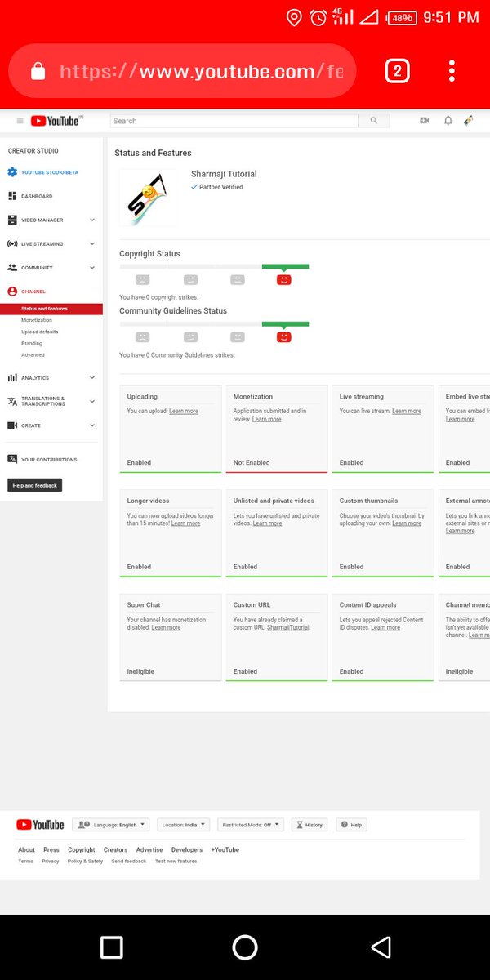Click the Copyright footer link
Image resolution: width=490 pixels, height=980 pixels.
[x=82, y=850]
